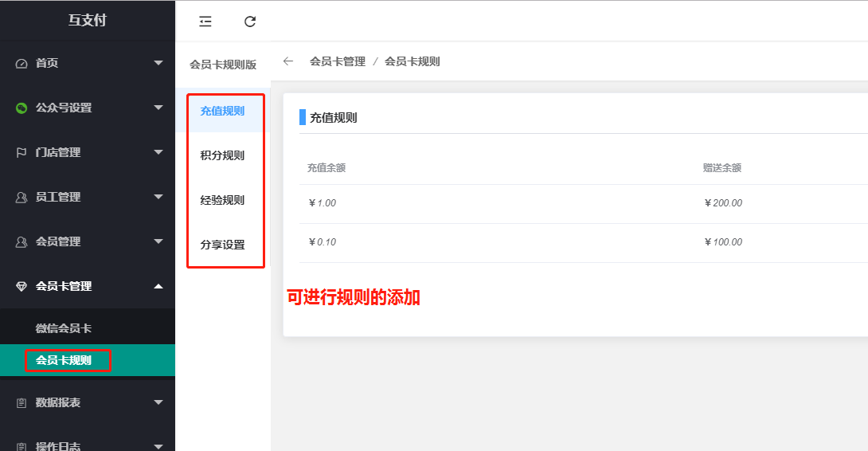
Task: Expand the 首页 menu arrow
Action: pos(158,63)
